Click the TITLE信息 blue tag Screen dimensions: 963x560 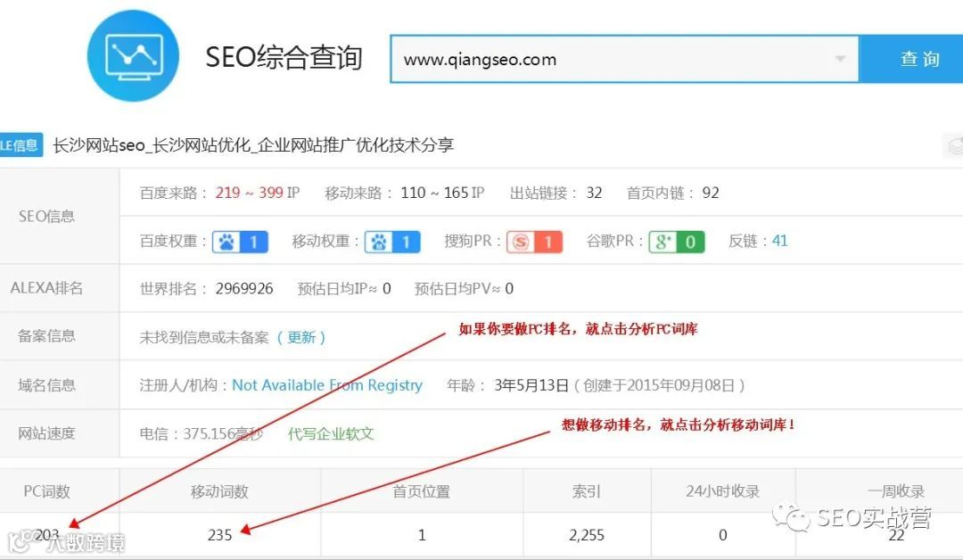tap(21, 145)
